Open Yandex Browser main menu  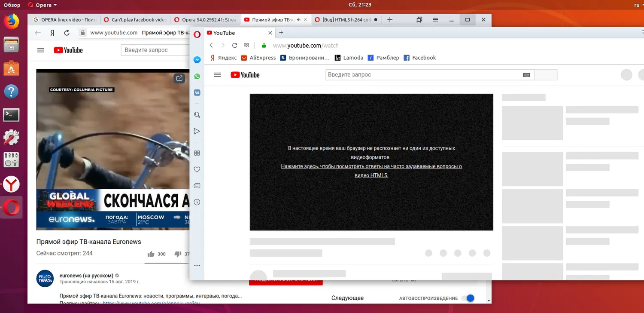(435, 19)
